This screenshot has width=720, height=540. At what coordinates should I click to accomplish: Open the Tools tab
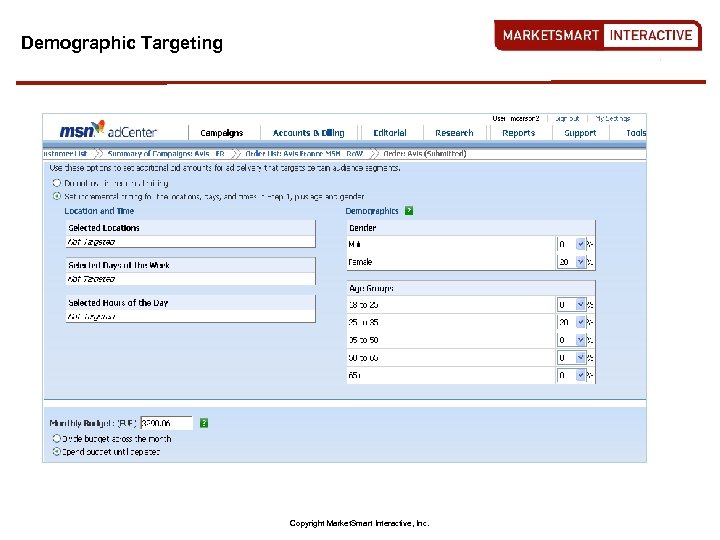pyautogui.click(x=636, y=133)
